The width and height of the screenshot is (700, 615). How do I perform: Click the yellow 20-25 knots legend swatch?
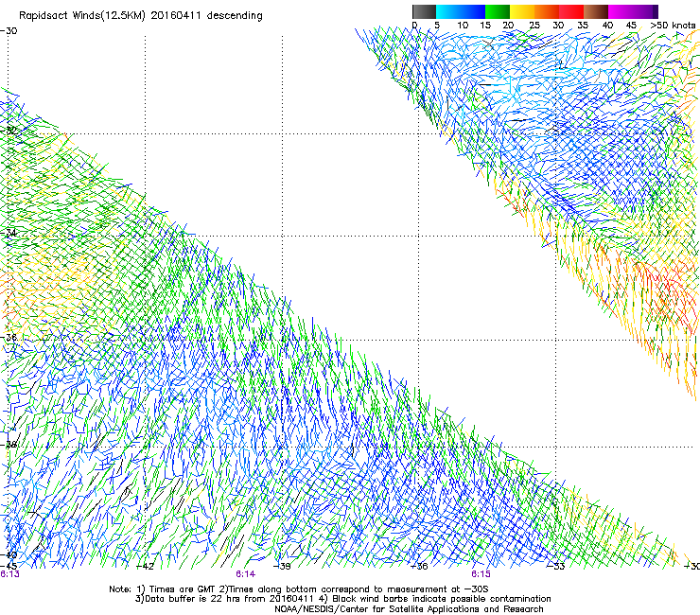pos(522,11)
